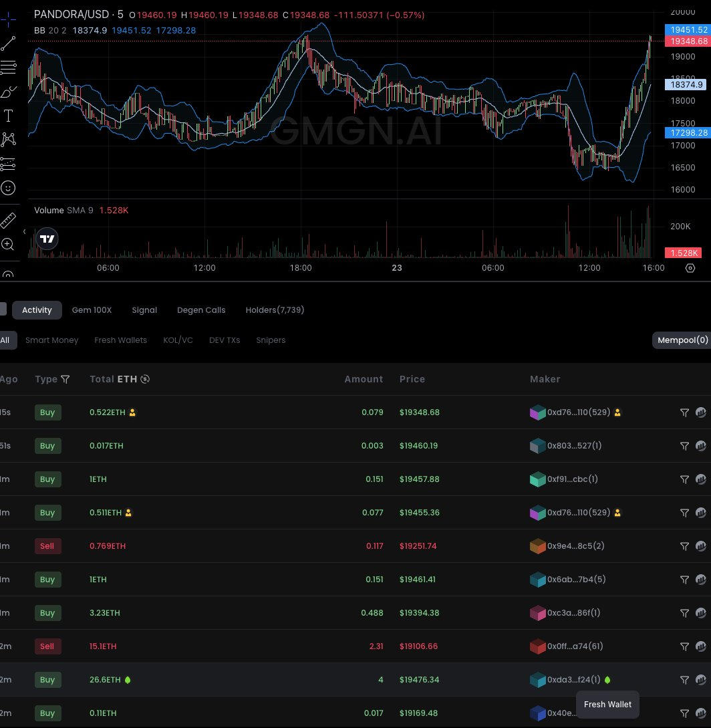711x728 pixels.
Task: Open maker address 0x803...527(1)
Action: coord(574,446)
